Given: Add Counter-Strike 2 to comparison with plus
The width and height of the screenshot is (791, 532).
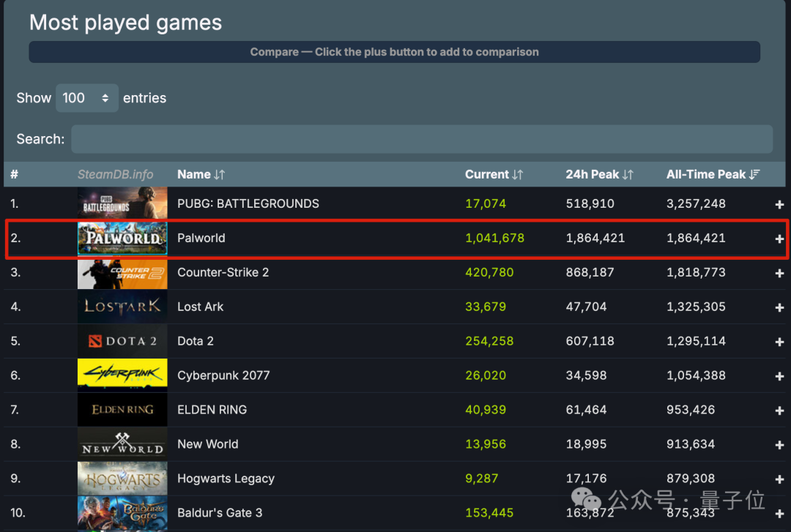Looking at the screenshot, I should [x=779, y=273].
